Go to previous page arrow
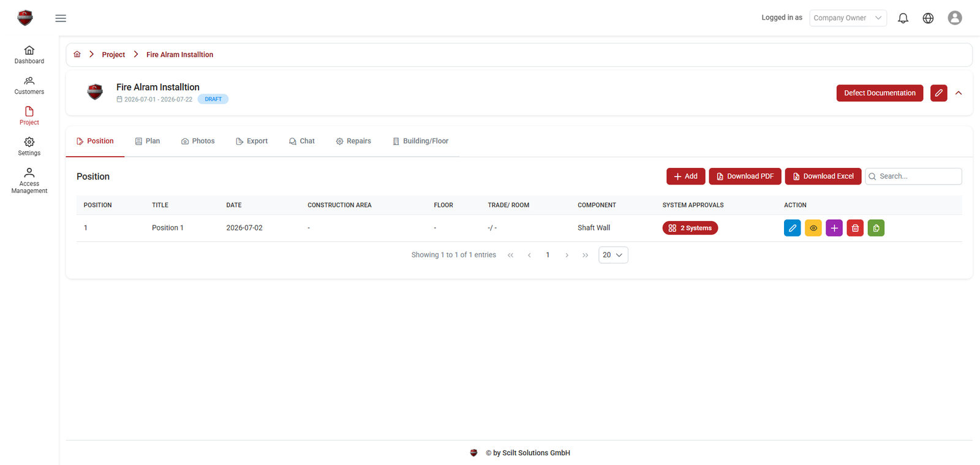 pos(529,255)
